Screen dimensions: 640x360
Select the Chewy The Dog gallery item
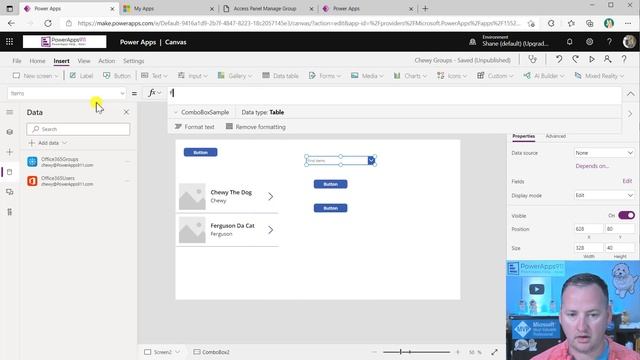point(227,196)
